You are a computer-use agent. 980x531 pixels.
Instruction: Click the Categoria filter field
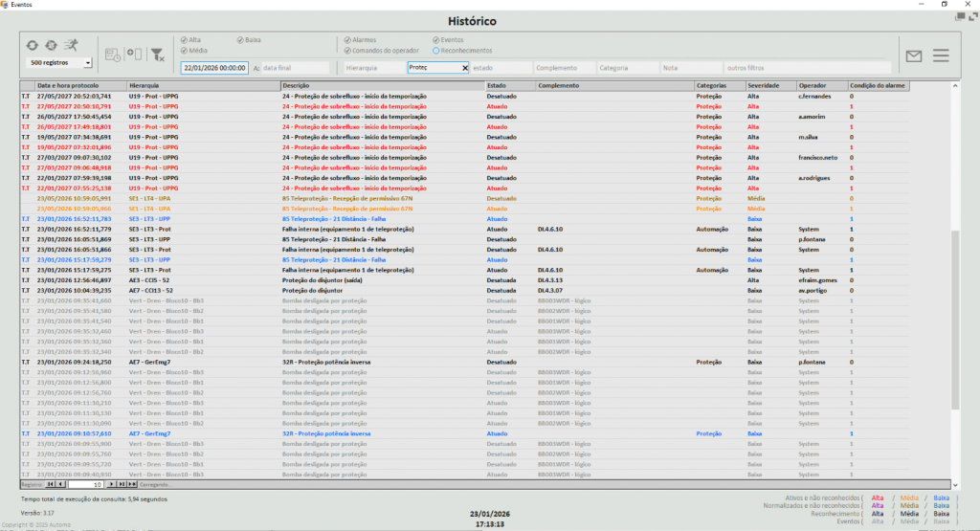pos(627,68)
